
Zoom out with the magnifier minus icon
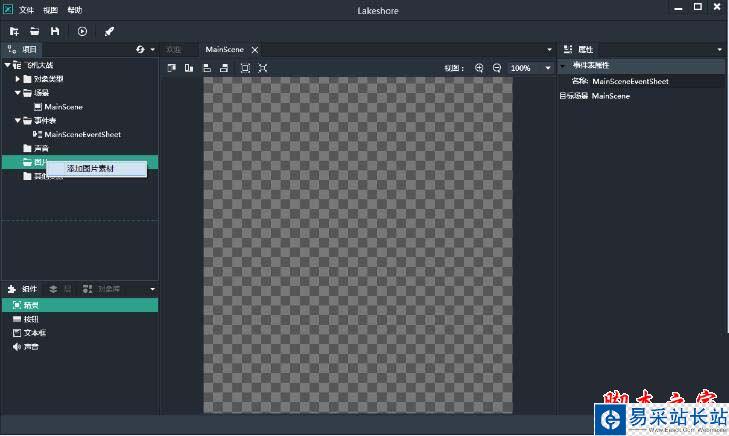tap(497, 68)
